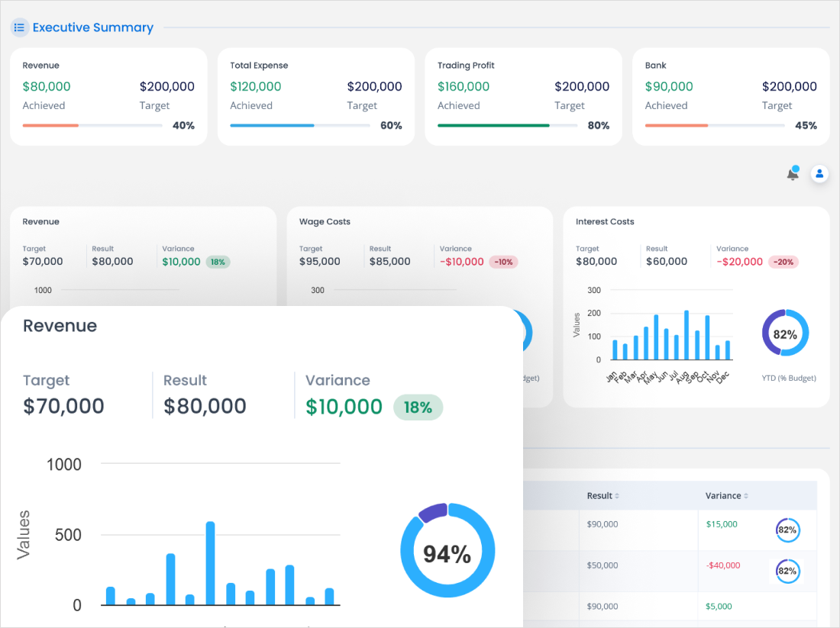Click the Revenue 40% progress bar

(x=92, y=125)
